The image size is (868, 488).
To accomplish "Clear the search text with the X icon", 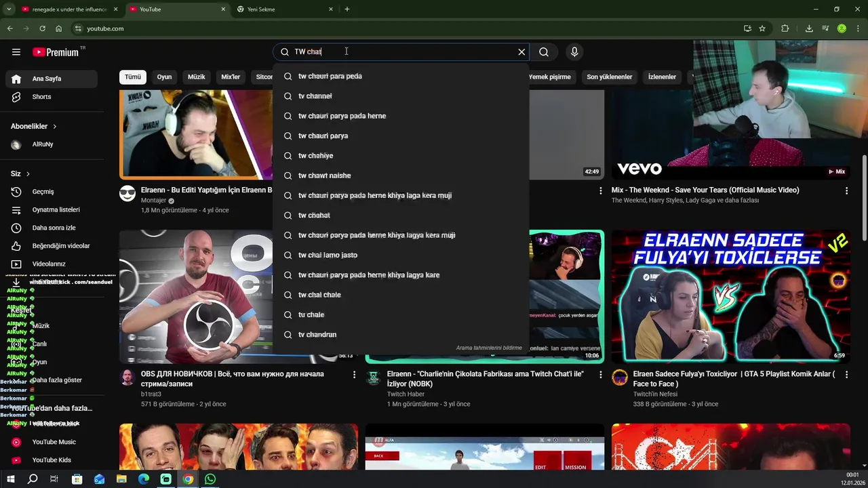I will tap(521, 52).
